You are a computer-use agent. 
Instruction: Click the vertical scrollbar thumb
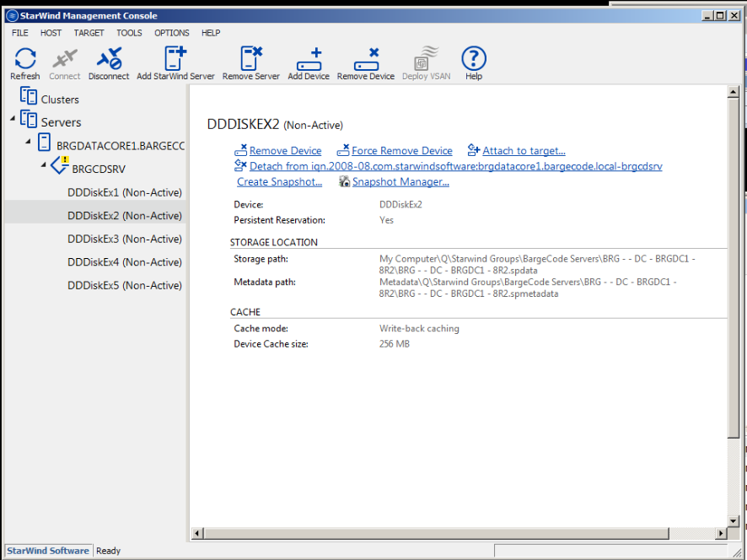[734, 268]
